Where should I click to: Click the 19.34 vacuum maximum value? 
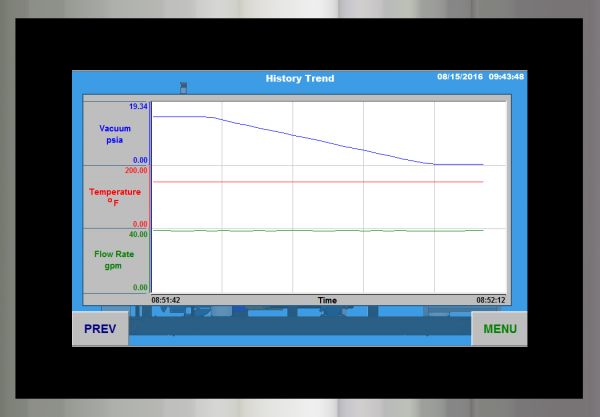click(137, 106)
